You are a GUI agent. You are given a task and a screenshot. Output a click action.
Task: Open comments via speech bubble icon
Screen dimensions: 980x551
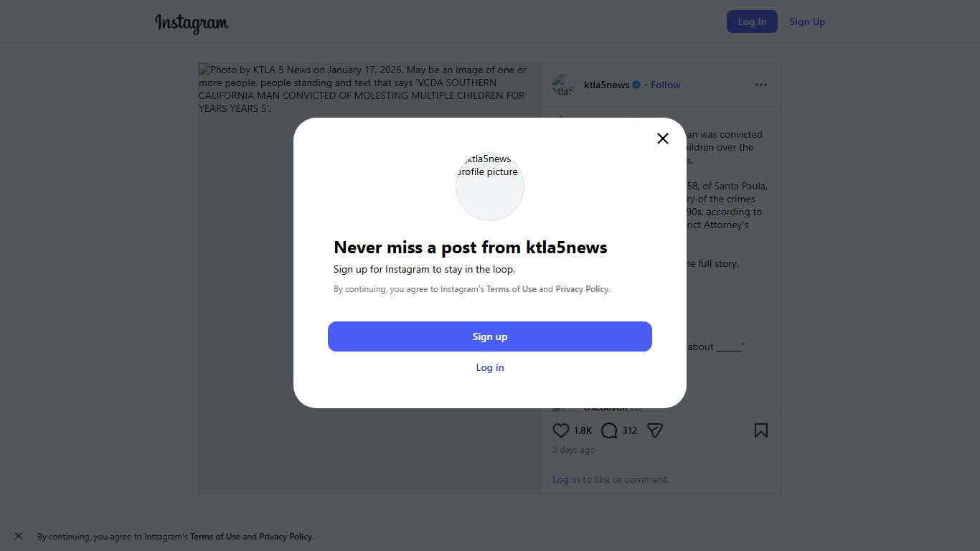pos(609,430)
